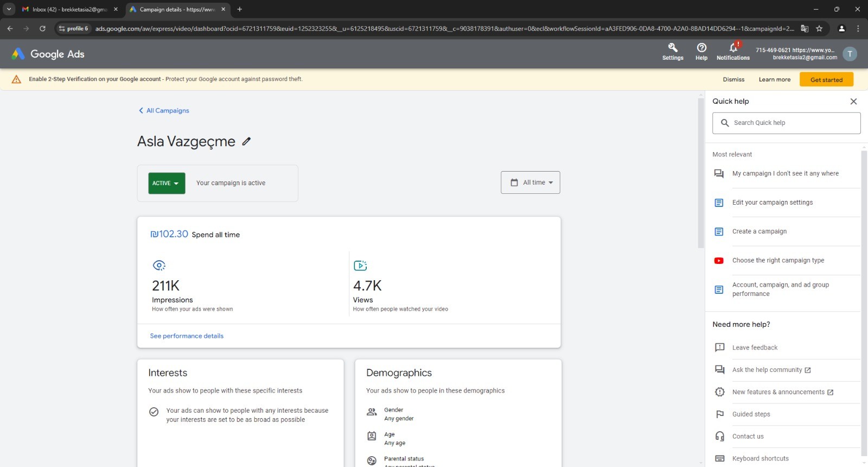
Task: Click the Get started button
Action: 826,79
